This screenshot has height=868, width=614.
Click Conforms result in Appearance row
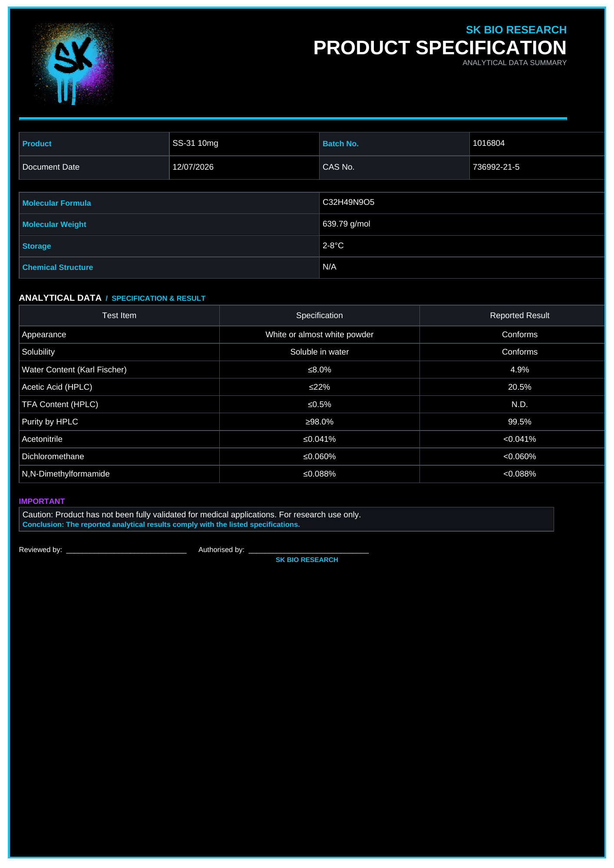[x=520, y=335]
